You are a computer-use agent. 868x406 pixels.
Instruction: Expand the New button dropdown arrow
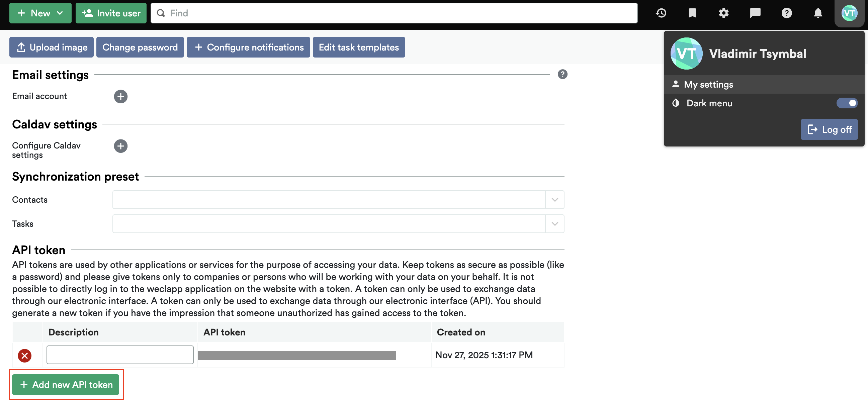(x=60, y=13)
